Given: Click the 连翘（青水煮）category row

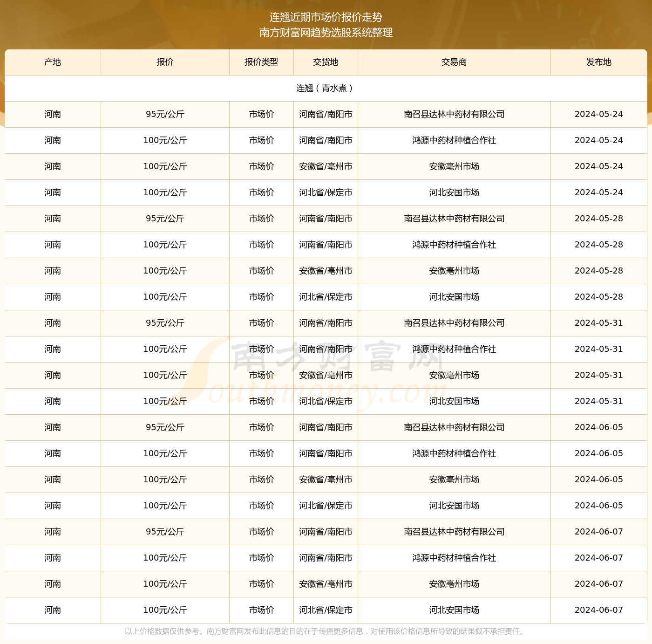Looking at the screenshot, I should pyautogui.click(x=326, y=88).
